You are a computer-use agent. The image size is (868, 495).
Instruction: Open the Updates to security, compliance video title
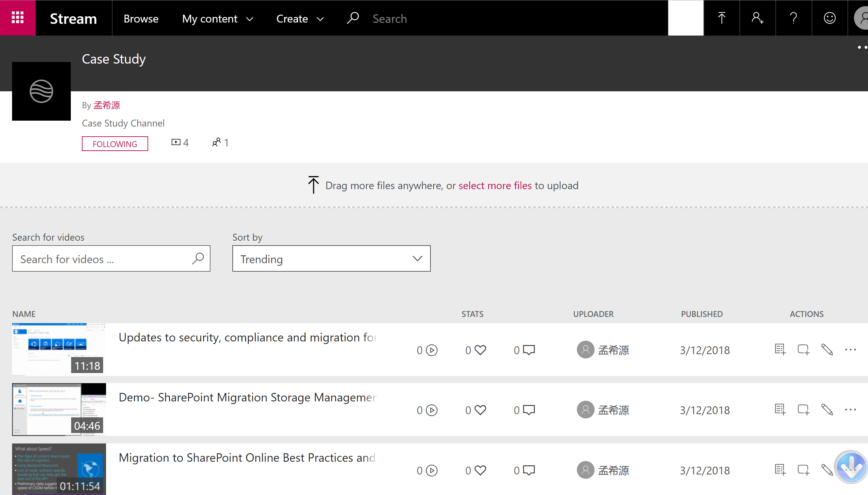(x=248, y=337)
